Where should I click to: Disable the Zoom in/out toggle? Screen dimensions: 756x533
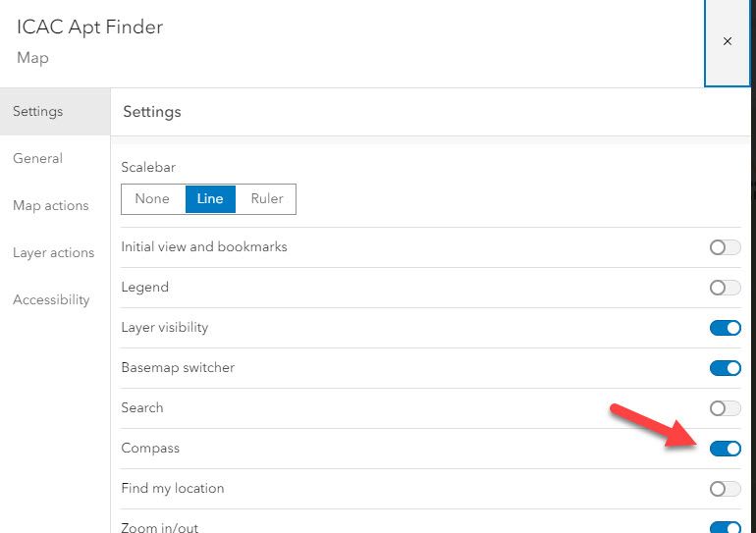coord(725,527)
